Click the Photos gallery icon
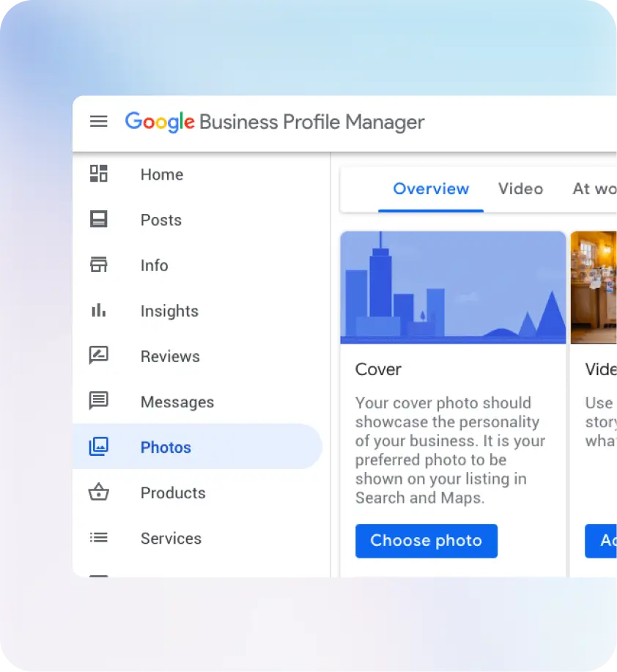Viewport: 617px width, 672px height. tap(99, 447)
